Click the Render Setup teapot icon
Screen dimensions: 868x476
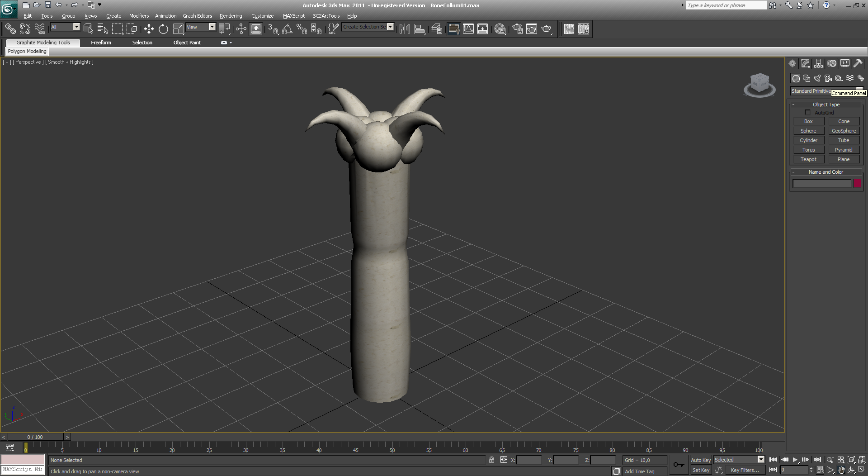[517, 29]
